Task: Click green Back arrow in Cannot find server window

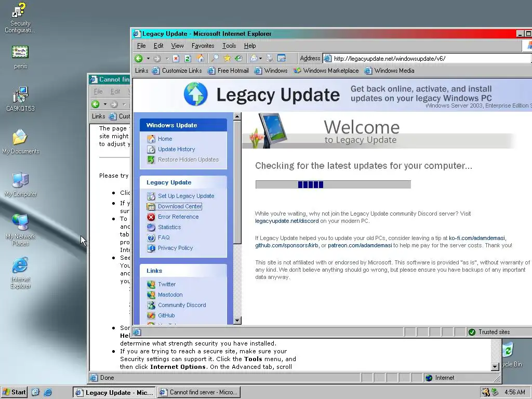Action: click(x=96, y=104)
